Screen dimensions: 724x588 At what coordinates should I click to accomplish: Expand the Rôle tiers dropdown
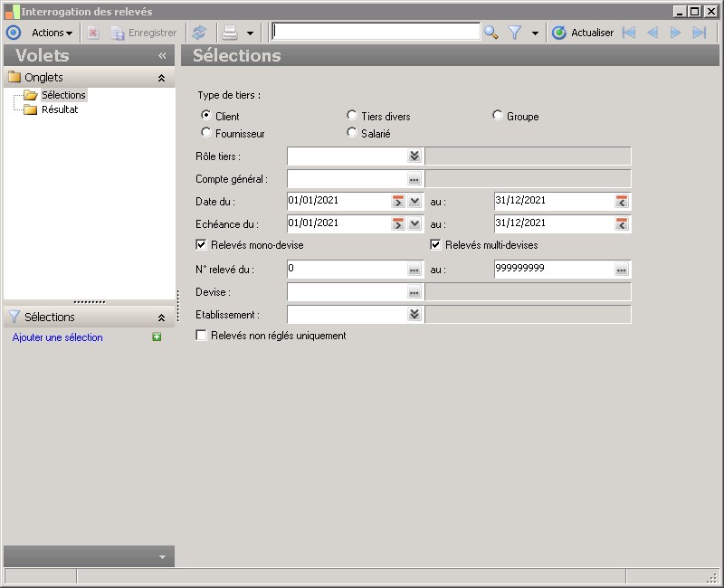click(x=414, y=156)
